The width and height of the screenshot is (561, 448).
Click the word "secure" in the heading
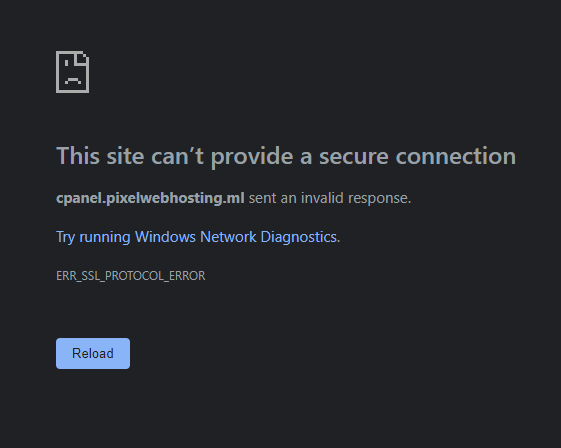pos(353,157)
